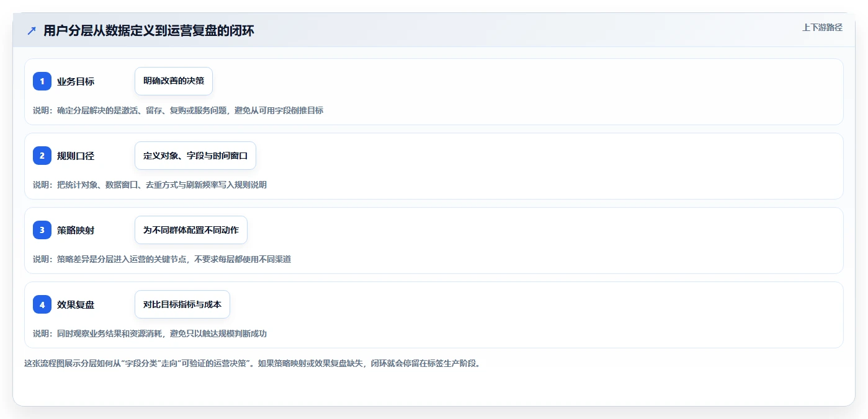Screen dimensions: 868x419
Task: Select the 定义对象、字段与时间窗口 chip
Action: [x=195, y=156]
